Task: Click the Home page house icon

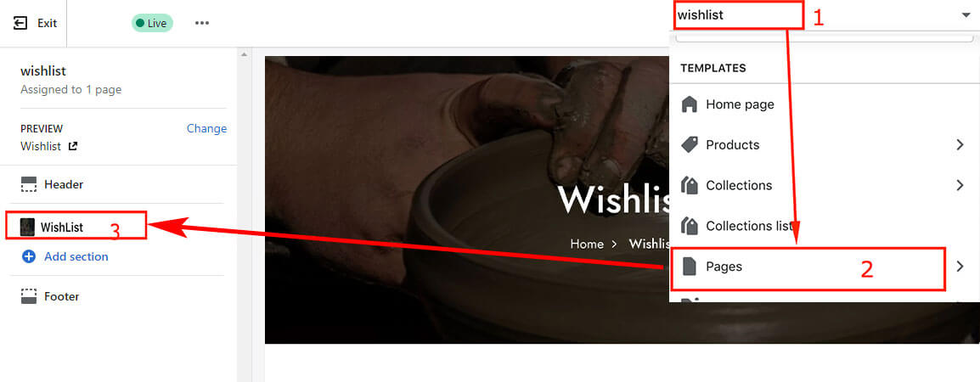Action: point(689,104)
